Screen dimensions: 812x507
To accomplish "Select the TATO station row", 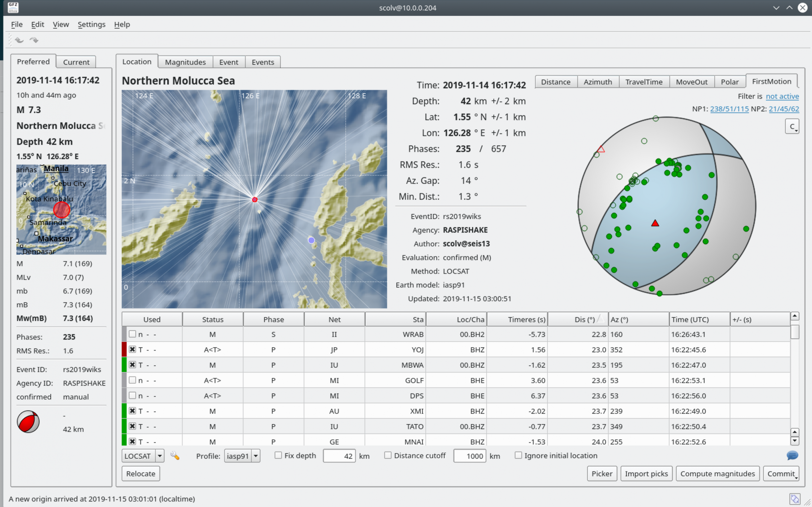I will (x=456, y=426).
